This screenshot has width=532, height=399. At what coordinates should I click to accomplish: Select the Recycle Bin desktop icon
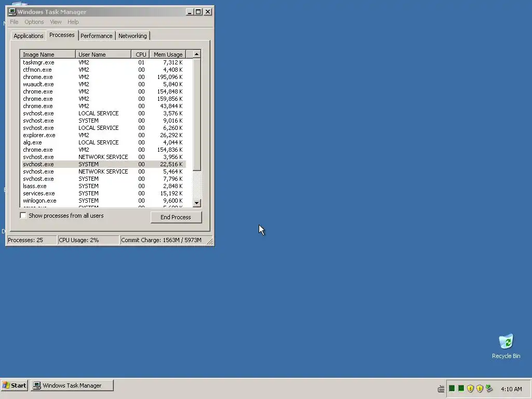coord(506,346)
